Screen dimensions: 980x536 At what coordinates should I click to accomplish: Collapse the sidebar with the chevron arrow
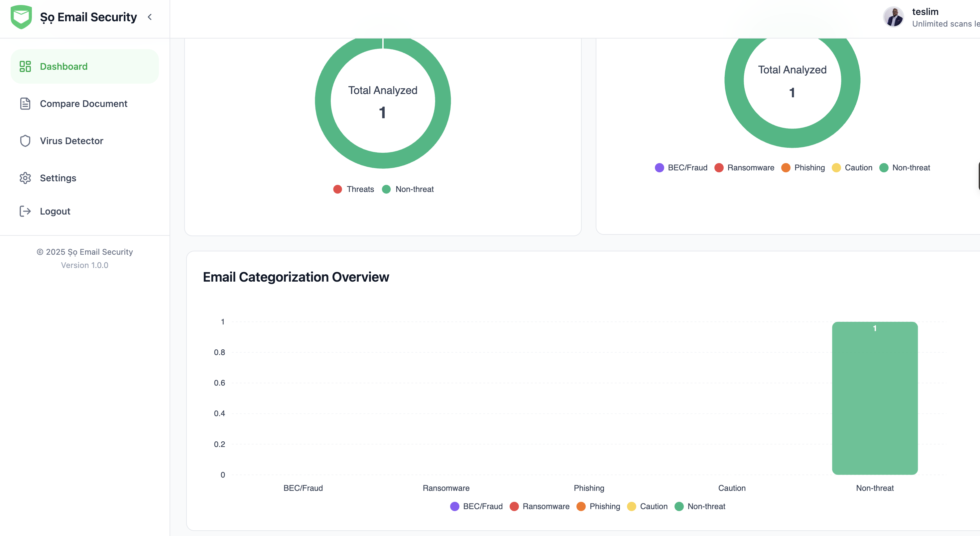tap(150, 17)
